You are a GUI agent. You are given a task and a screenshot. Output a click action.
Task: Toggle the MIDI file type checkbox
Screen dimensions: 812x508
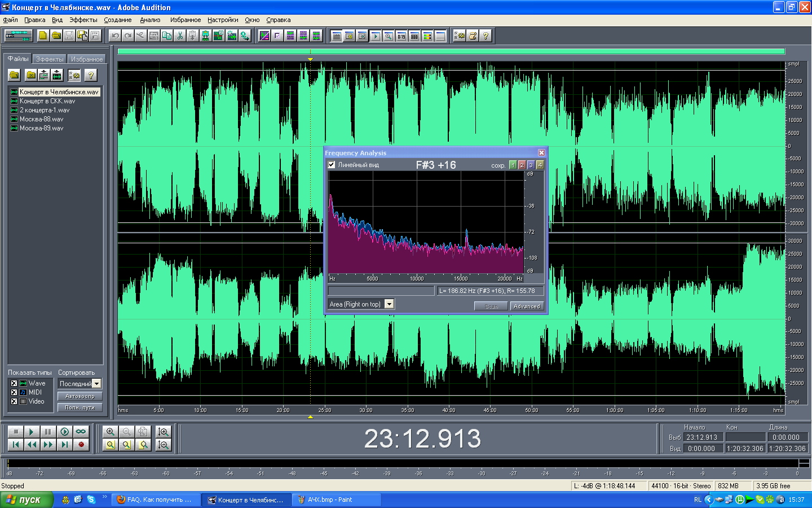[14, 392]
